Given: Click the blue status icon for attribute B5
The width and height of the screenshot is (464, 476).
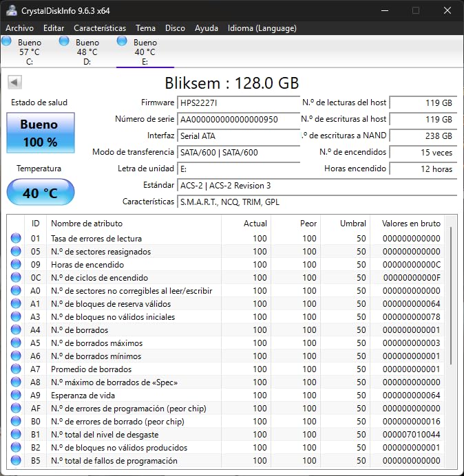Looking at the screenshot, I should 16,460.
